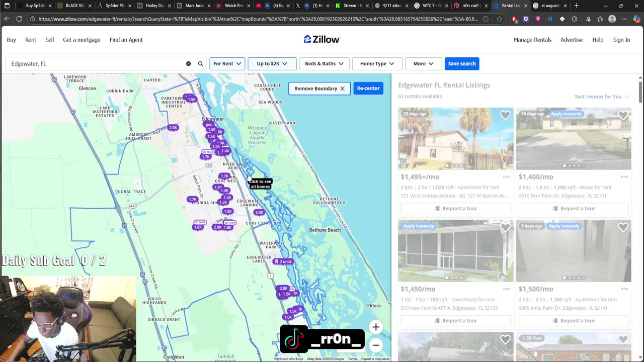Open the Beds & Baths filter
The width and height of the screenshot is (644, 362).
tap(324, 64)
